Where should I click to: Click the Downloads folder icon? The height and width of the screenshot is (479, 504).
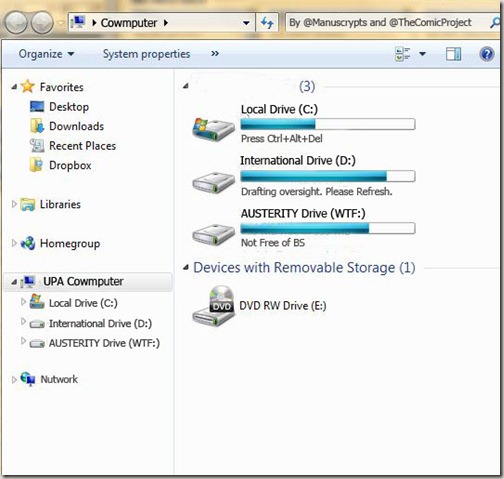point(37,126)
